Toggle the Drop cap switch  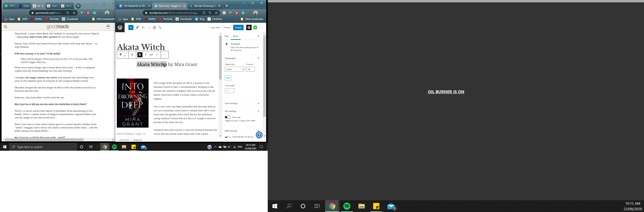(x=228, y=117)
